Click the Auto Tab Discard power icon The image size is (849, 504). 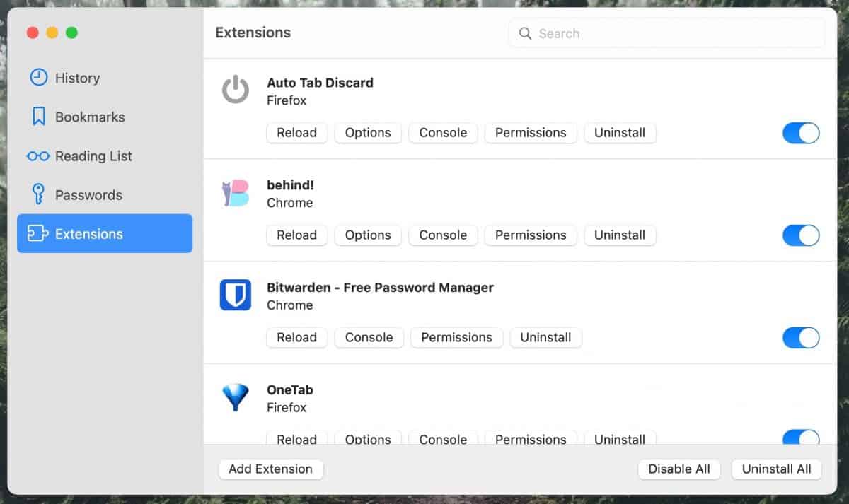235,90
